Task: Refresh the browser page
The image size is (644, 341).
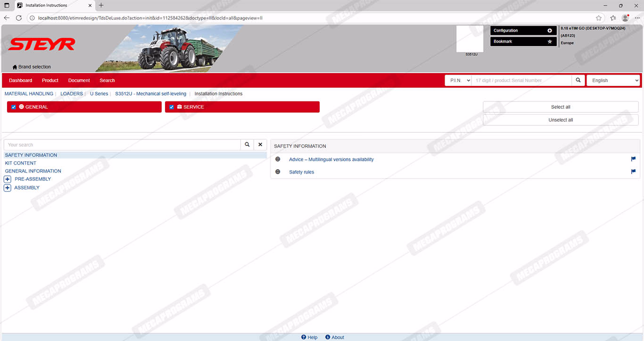Action: pyautogui.click(x=19, y=18)
